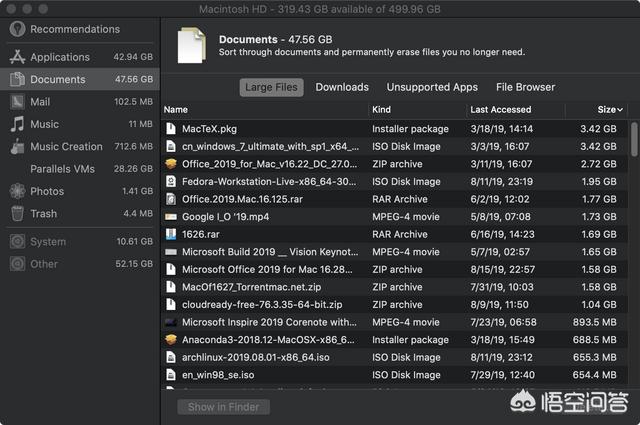Click the System gear icon

click(18, 242)
